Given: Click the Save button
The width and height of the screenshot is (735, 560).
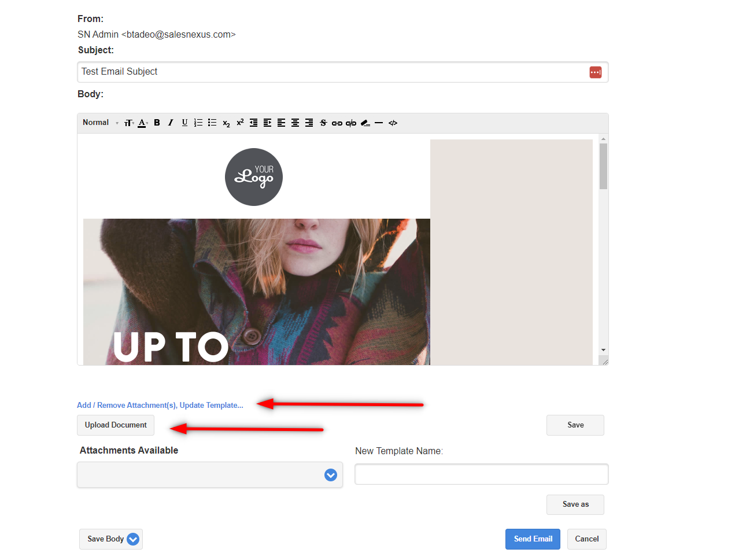Looking at the screenshot, I should pos(575,425).
